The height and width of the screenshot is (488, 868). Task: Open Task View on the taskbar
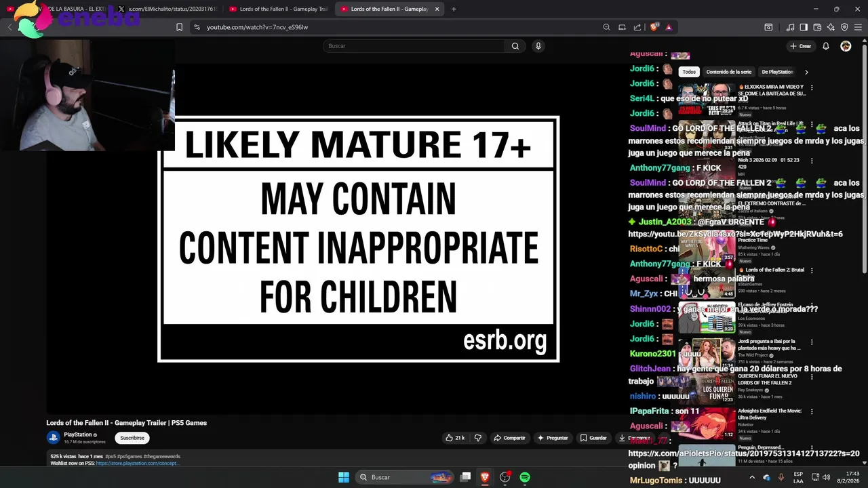coord(465,477)
